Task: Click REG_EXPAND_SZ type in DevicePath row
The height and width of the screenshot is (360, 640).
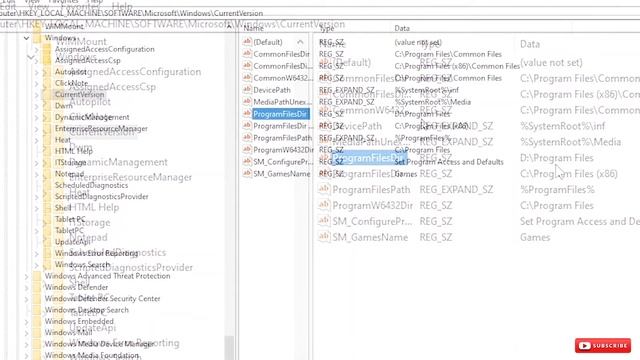Action: pos(347,90)
